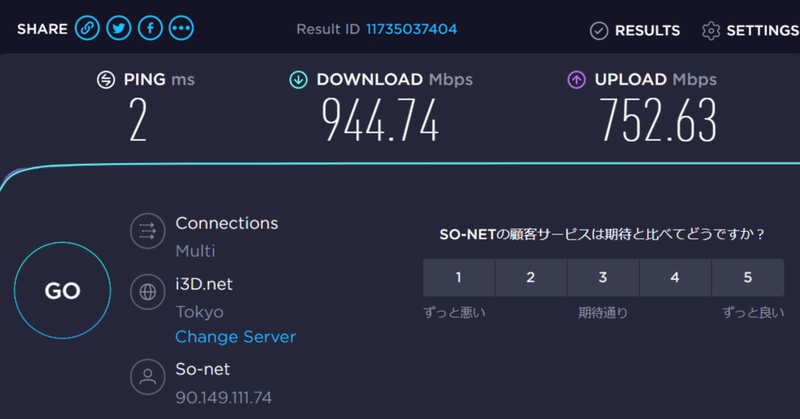Click the So-net user icon
Viewport: 800px width, 419px height.
tap(148, 378)
